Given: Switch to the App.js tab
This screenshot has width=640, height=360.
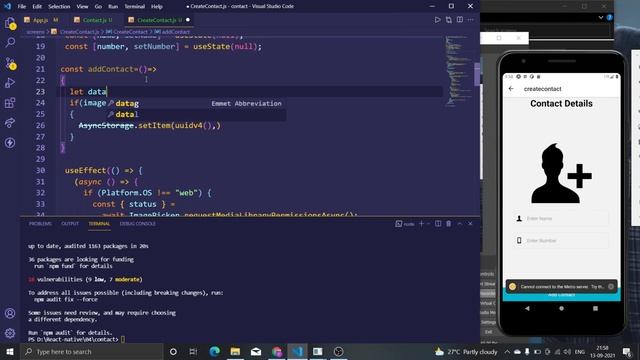Looking at the screenshot, I should pyautogui.click(x=41, y=20).
